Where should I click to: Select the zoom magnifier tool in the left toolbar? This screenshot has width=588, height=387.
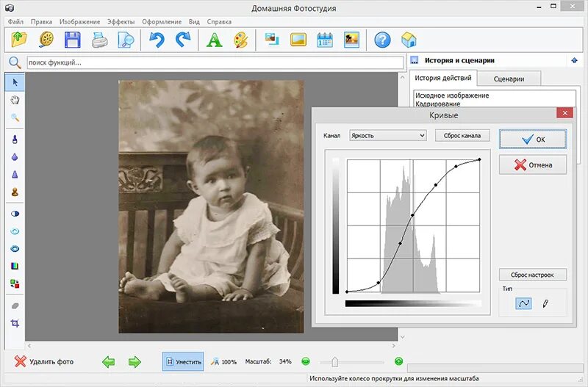click(15, 117)
